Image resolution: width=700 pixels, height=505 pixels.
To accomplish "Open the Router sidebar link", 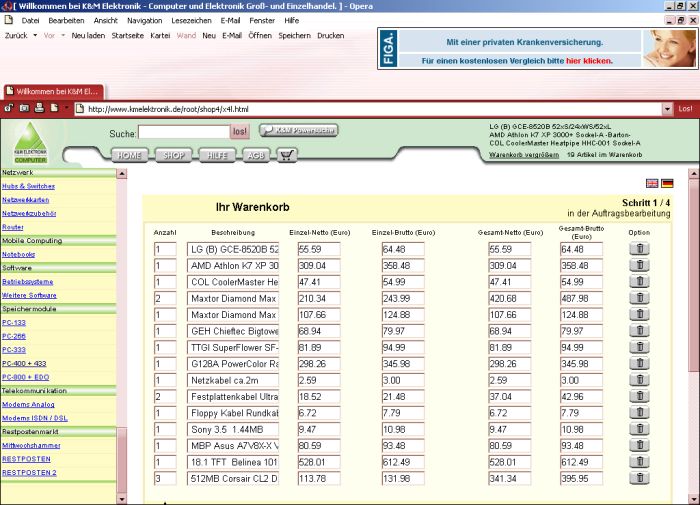I will pyautogui.click(x=12, y=227).
